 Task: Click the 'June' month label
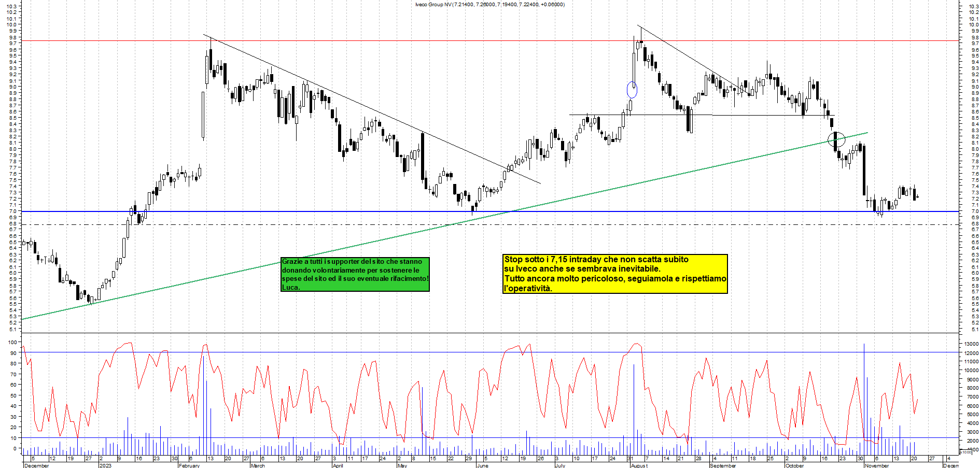point(482,465)
